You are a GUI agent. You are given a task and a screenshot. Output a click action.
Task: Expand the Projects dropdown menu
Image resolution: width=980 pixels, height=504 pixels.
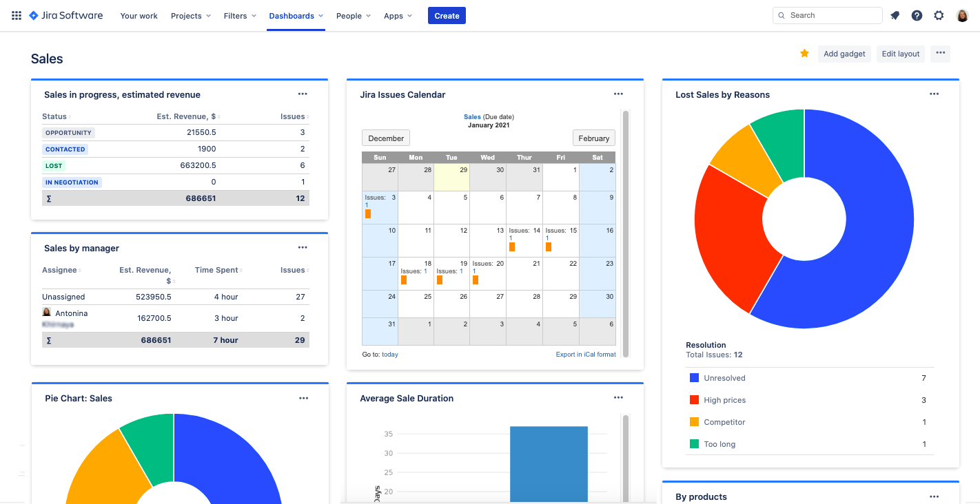pos(191,16)
